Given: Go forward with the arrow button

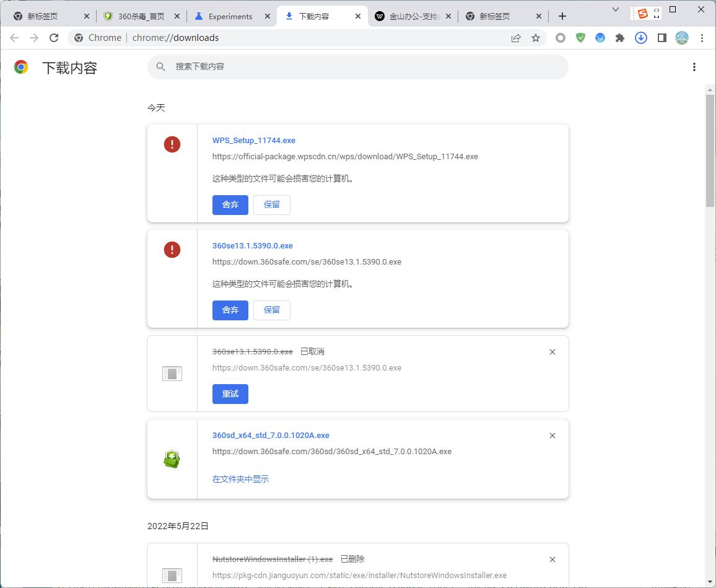Looking at the screenshot, I should 34,38.
